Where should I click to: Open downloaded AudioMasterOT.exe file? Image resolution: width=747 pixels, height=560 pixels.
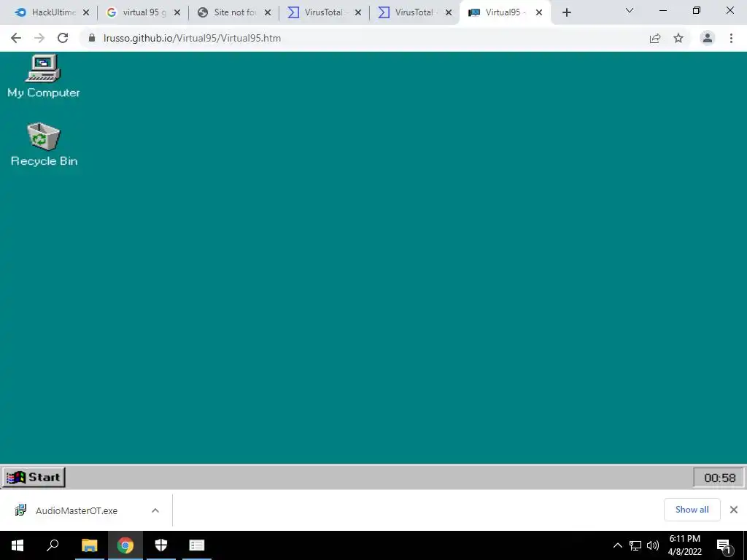click(76, 510)
